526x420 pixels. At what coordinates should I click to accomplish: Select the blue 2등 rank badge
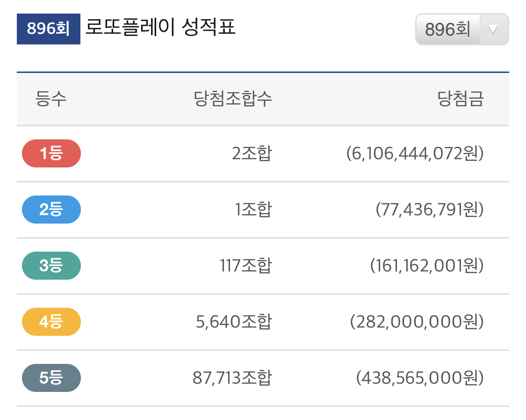(51, 210)
